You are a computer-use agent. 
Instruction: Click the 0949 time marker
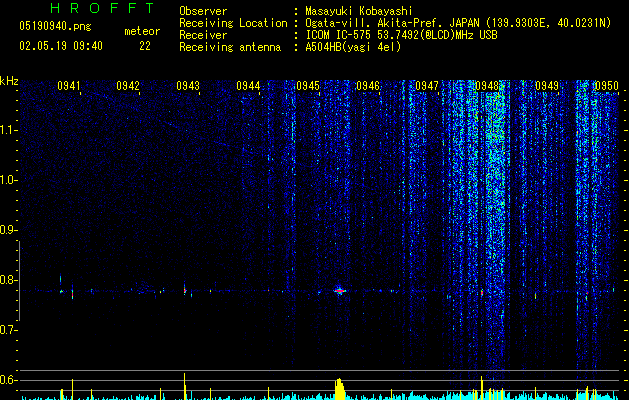click(x=547, y=86)
